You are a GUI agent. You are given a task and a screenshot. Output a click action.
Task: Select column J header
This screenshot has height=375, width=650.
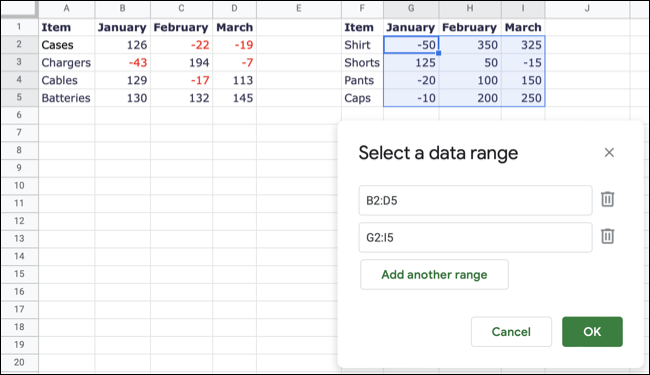pos(587,9)
